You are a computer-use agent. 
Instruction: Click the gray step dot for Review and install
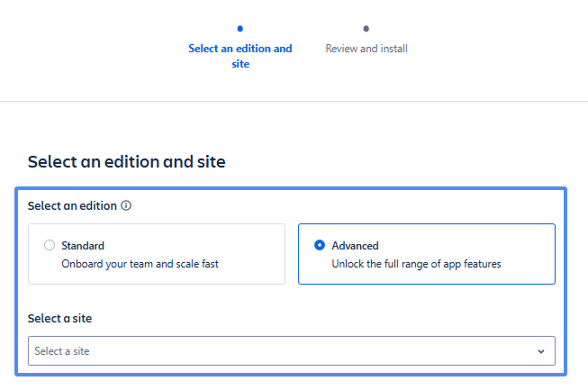pos(366,29)
